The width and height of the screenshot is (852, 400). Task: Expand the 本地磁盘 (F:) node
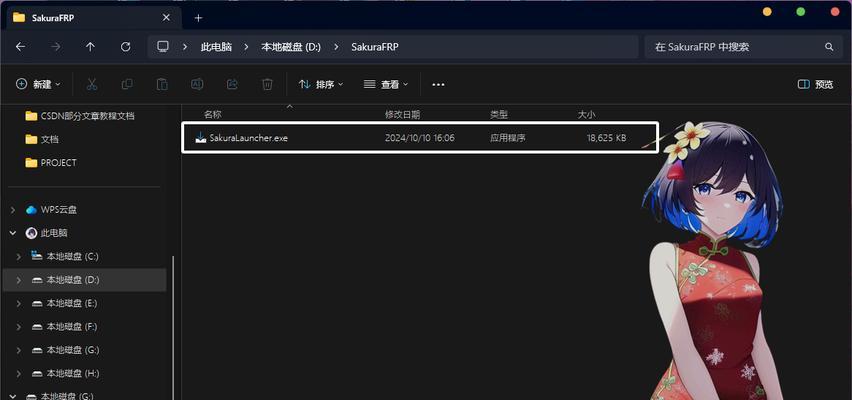[x=19, y=327]
